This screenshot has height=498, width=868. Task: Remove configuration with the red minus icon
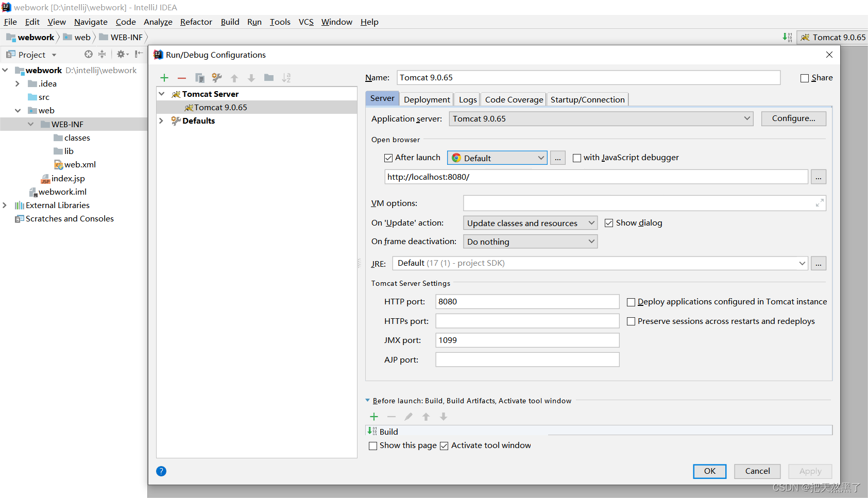[182, 78]
